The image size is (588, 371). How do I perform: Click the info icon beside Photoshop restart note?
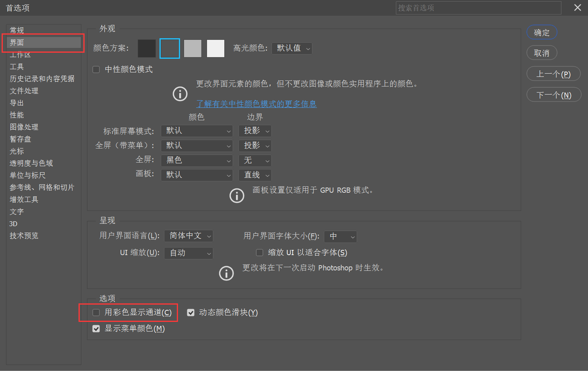click(x=226, y=273)
